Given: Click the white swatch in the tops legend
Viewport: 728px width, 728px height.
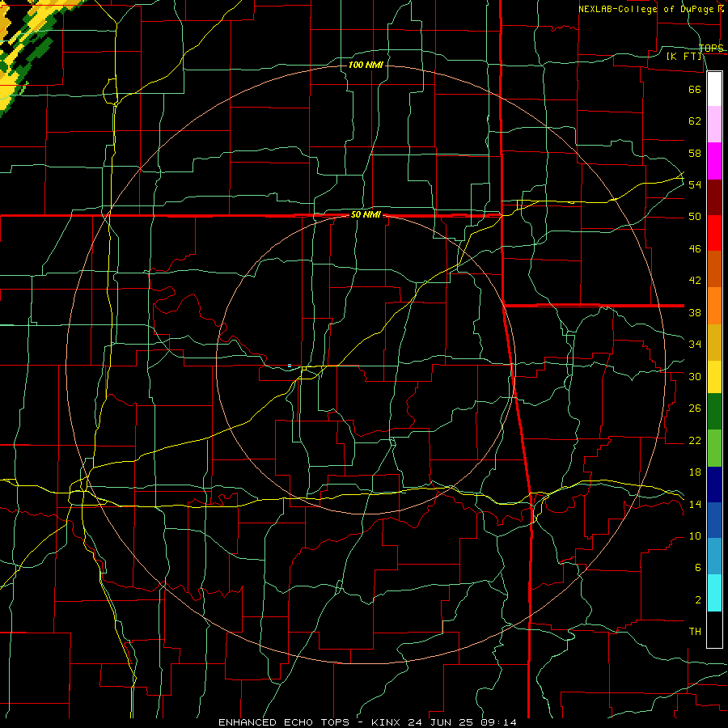Looking at the screenshot, I should 714,89.
